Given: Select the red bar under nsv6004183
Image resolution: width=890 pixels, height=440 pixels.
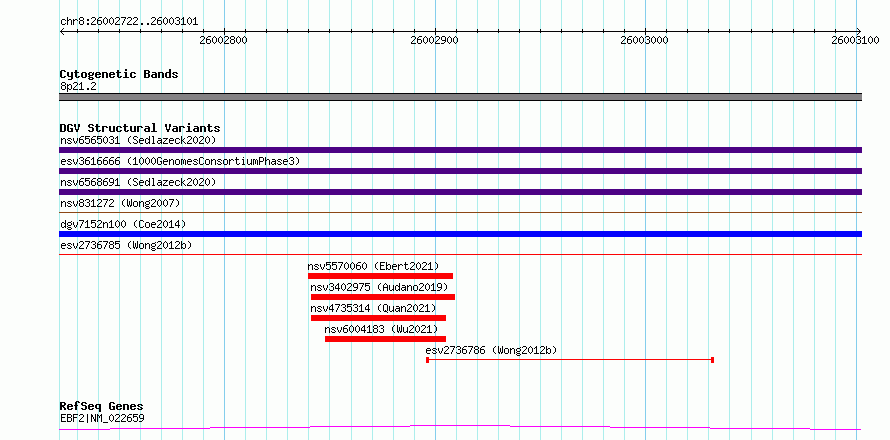Looking at the screenshot, I should click(385, 339).
